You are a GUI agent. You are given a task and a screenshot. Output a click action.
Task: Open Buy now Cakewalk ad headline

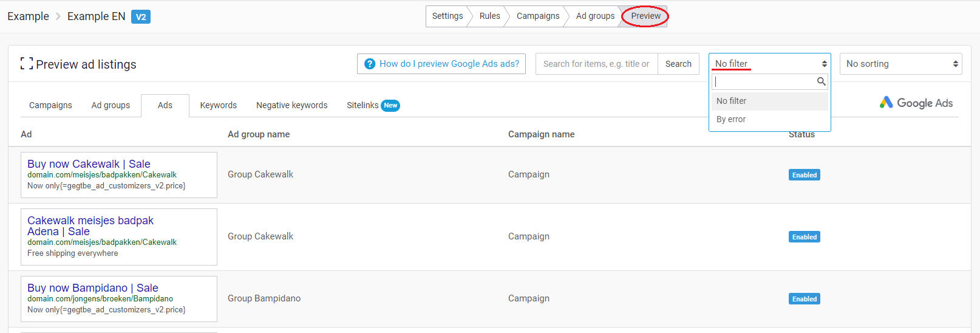click(89, 164)
